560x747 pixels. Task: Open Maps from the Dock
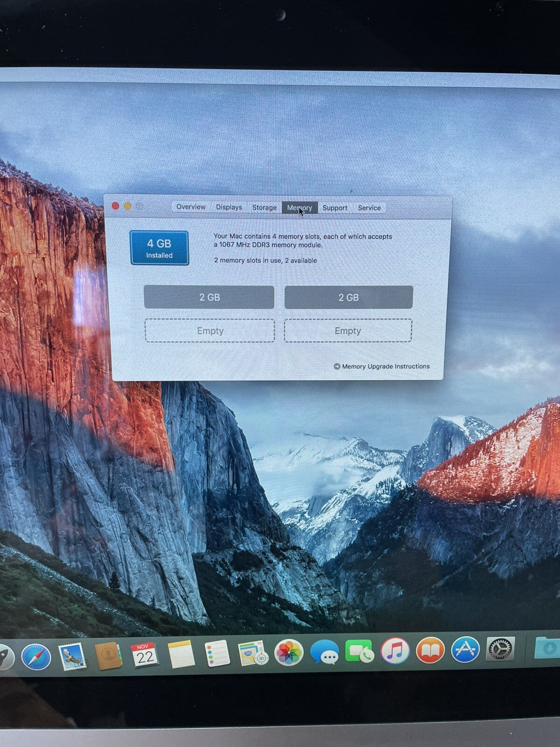pos(252,653)
